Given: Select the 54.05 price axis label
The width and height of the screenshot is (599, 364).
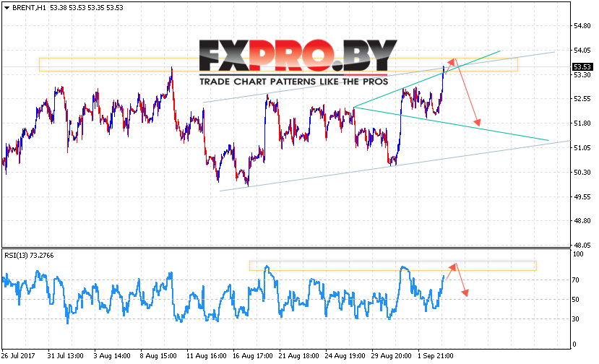Looking at the screenshot, I should click(x=582, y=51).
